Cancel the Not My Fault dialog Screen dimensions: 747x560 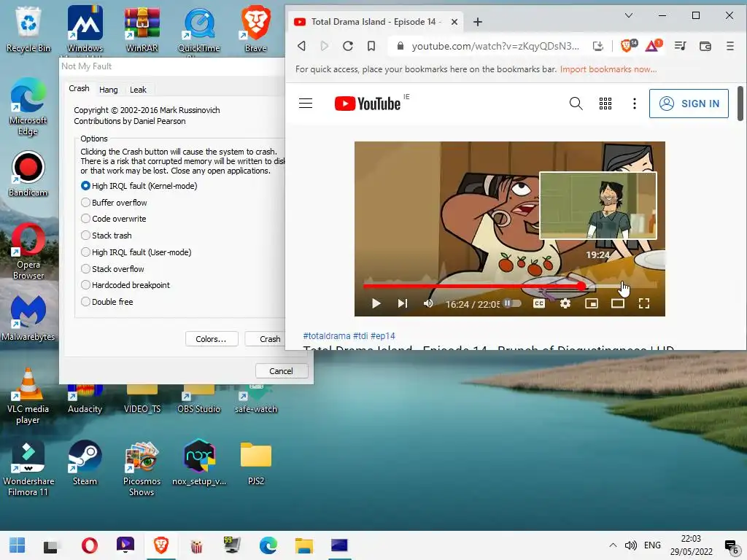click(281, 371)
